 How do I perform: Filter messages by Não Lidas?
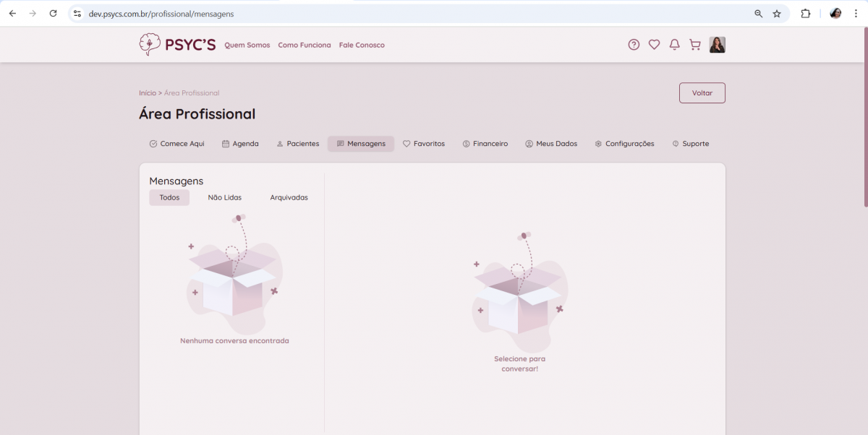pyautogui.click(x=225, y=198)
